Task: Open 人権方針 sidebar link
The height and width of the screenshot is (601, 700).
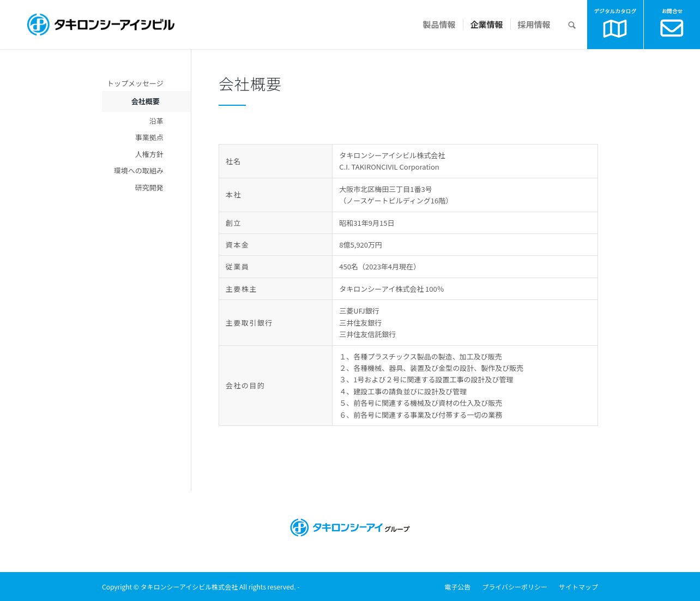Action: (x=149, y=154)
